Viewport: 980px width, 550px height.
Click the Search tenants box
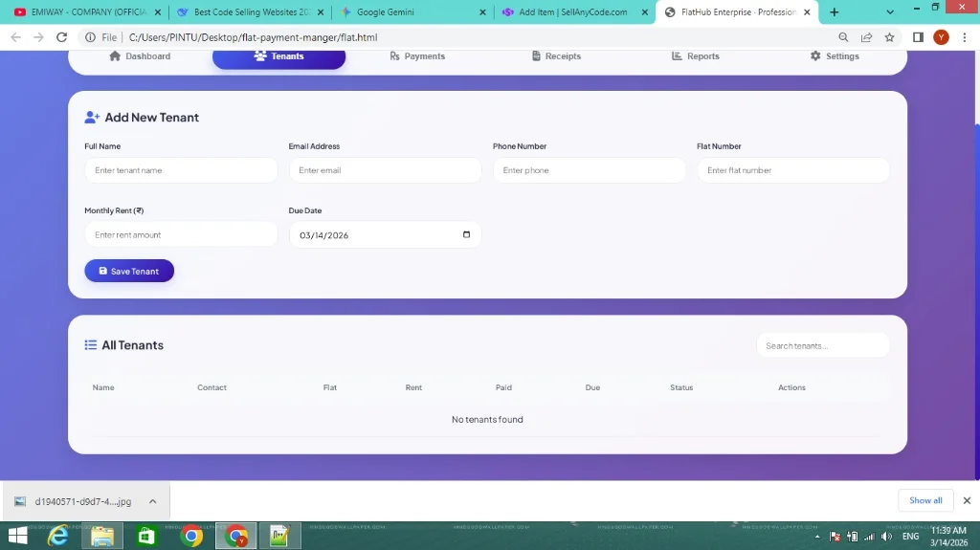coord(823,345)
